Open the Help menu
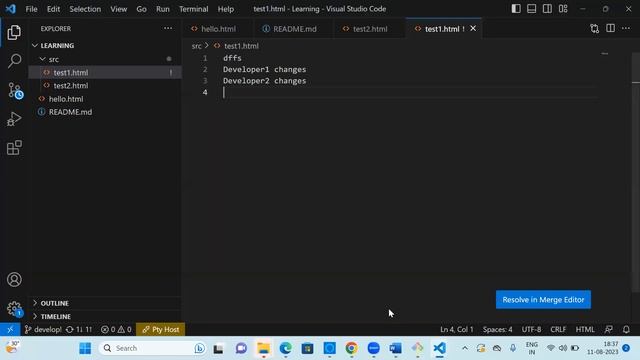Image resolution: width=640 pixels, height=360 pixels. click(226, 9)
